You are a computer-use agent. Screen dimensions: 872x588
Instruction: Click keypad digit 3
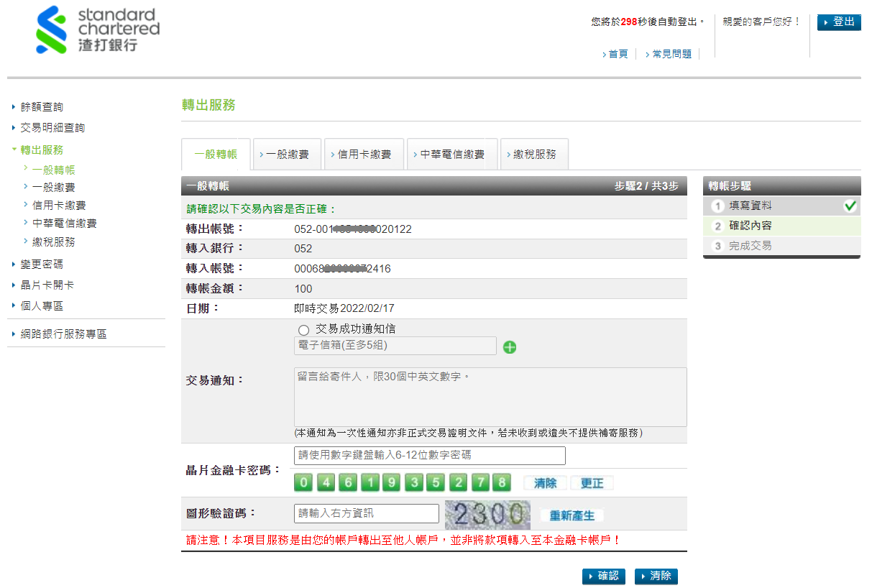pyautogui.click(x=413, y=482)
